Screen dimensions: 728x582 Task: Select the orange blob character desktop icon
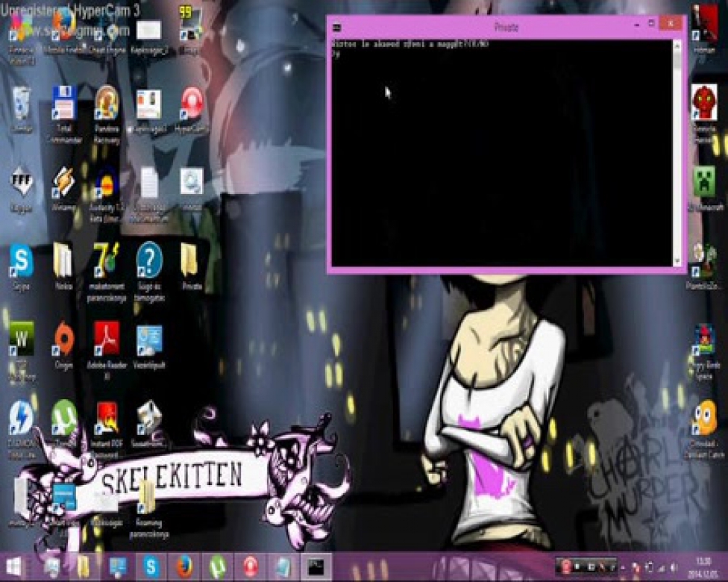coord(704,430)
